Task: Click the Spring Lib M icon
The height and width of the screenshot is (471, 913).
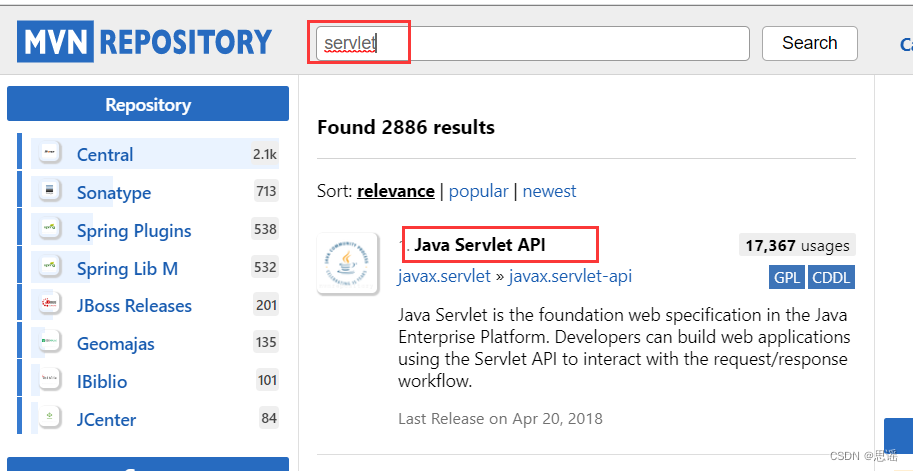Action: coord(49,267)
